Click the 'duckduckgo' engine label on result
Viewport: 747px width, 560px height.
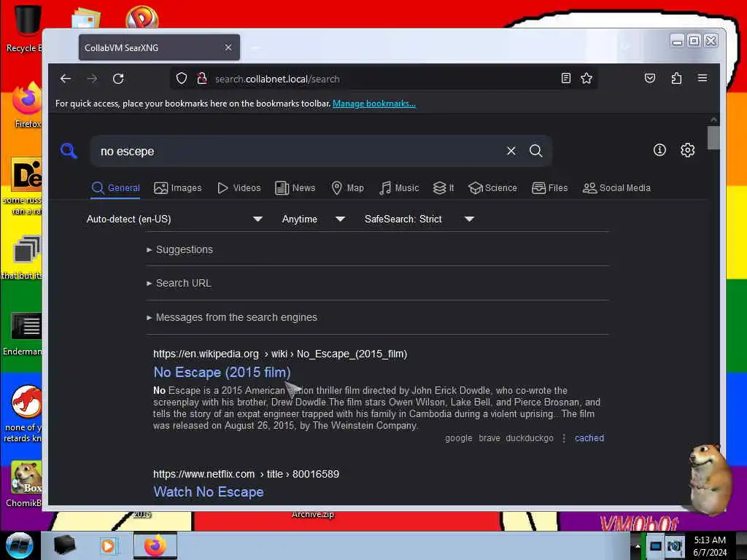[530, 438]
